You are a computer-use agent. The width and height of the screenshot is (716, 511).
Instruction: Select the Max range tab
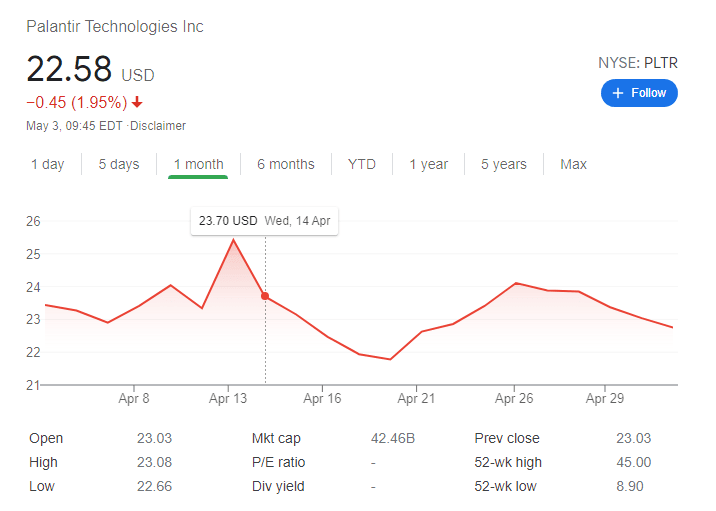coord(574,164)
